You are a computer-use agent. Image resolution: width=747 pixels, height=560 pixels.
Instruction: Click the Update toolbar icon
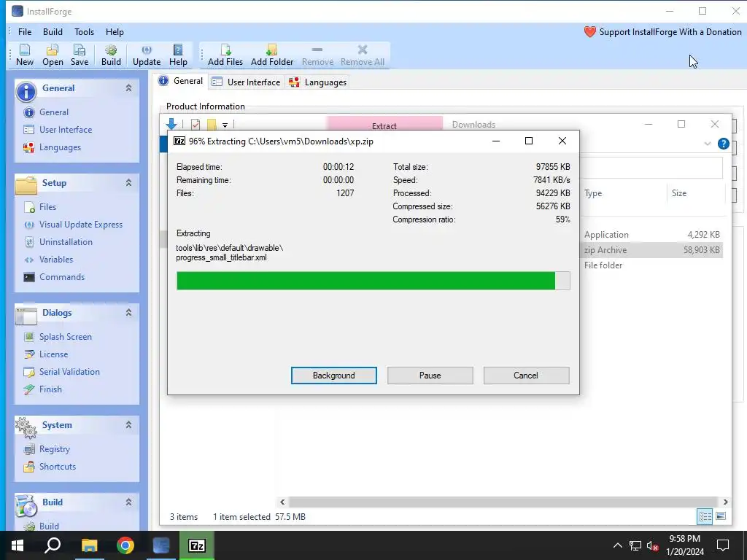(x=147, y=55)
